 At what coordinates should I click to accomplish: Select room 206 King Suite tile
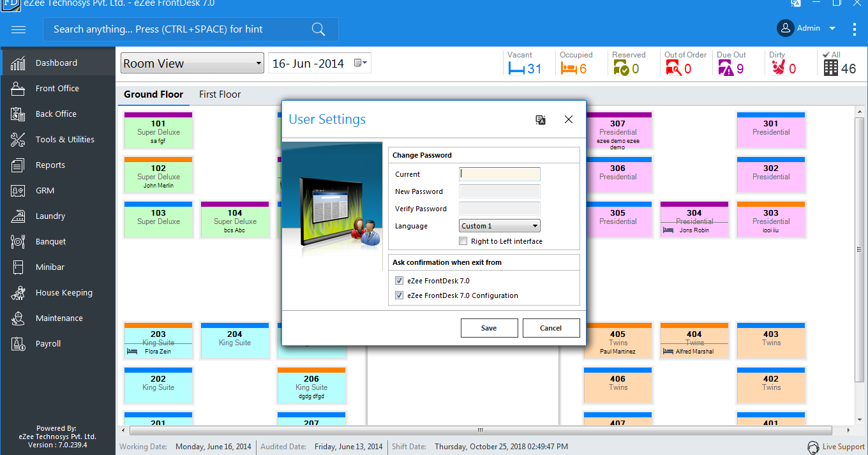(x=311, y=385)
